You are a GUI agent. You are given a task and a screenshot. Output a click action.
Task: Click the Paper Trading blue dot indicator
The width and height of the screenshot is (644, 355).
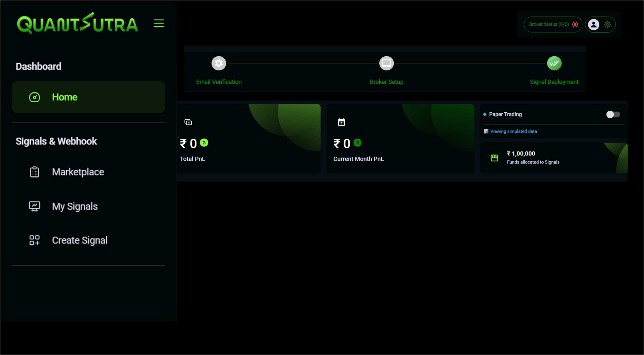485,114
